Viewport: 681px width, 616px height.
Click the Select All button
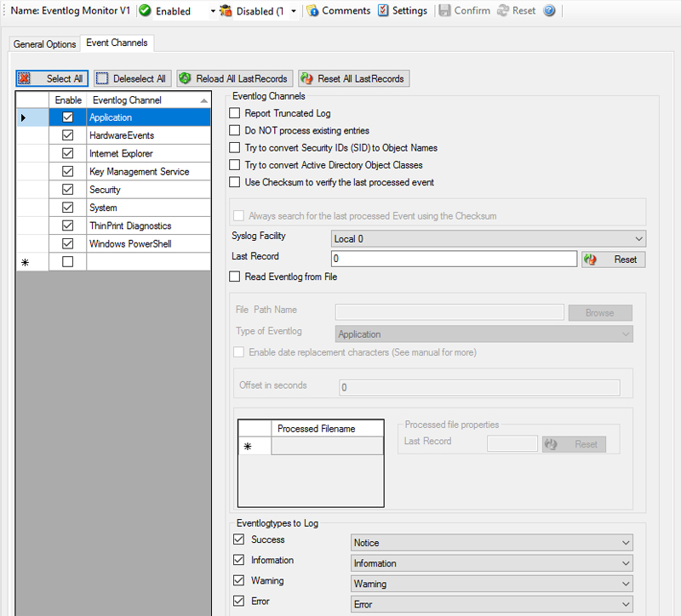pos(52,78)
